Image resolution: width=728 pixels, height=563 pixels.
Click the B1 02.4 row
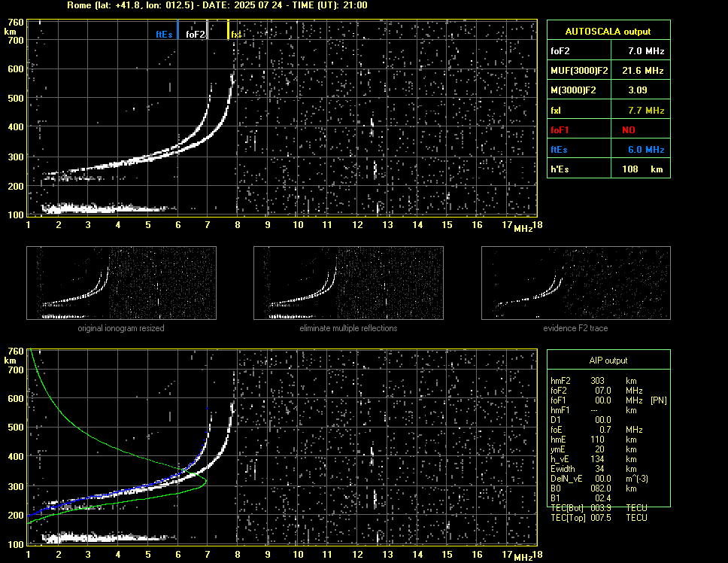581,498
